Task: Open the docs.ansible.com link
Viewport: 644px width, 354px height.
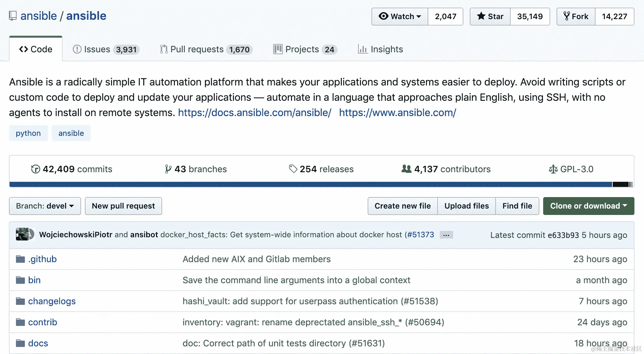Action: point(254,113)
